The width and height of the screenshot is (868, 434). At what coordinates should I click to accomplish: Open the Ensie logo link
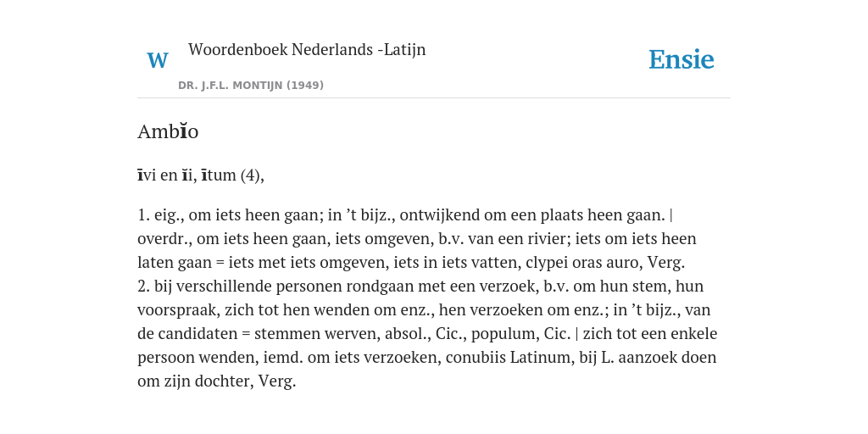click(681, 59)
